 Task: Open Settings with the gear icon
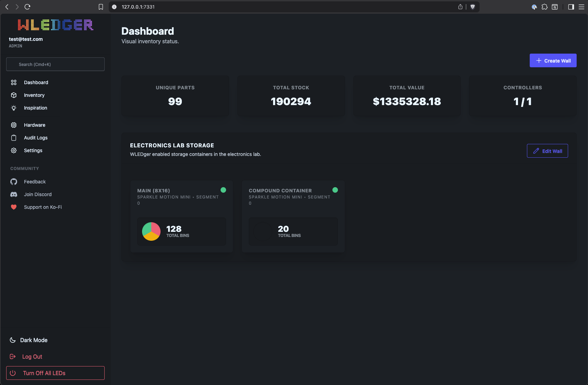coord(14,150)
